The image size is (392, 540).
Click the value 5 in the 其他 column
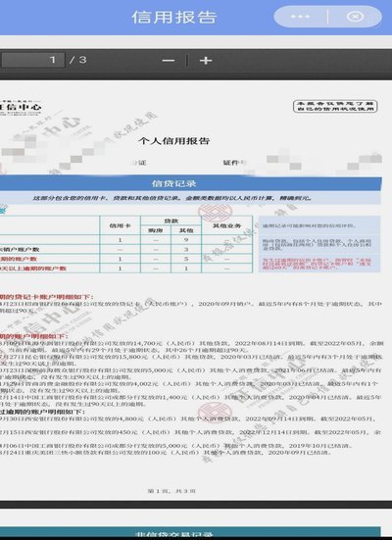coord(186,259)
